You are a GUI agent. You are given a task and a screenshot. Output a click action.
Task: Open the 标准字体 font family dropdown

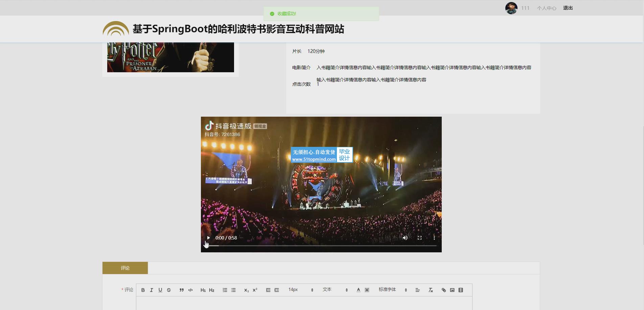point(393,290)
